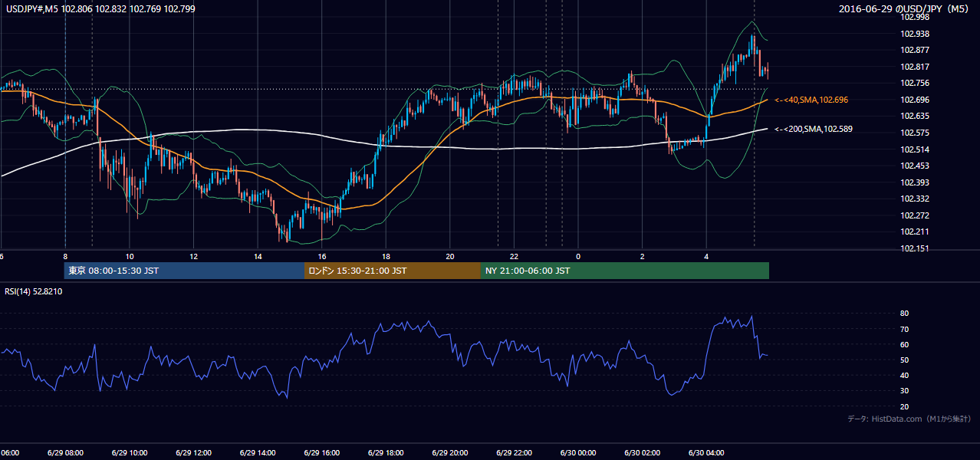The height and width of the screenshot is (460, 980).
Task: Click the 40,SMA,102.696 moving average label
Action: [x=811, y=100]
